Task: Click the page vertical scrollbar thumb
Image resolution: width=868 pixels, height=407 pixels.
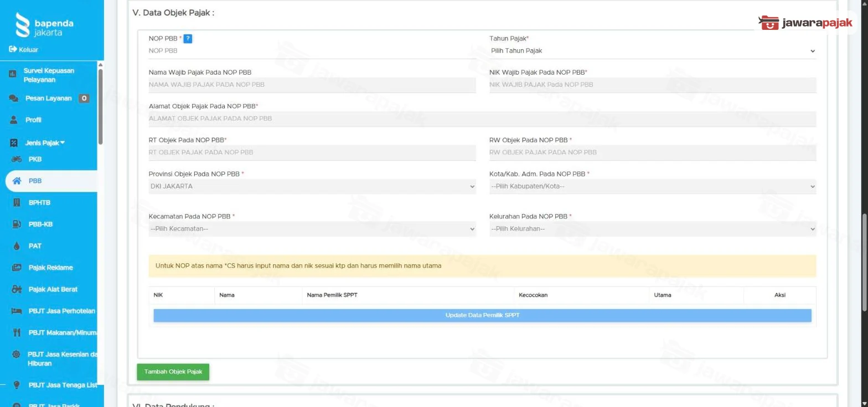Action: point(865,263)
